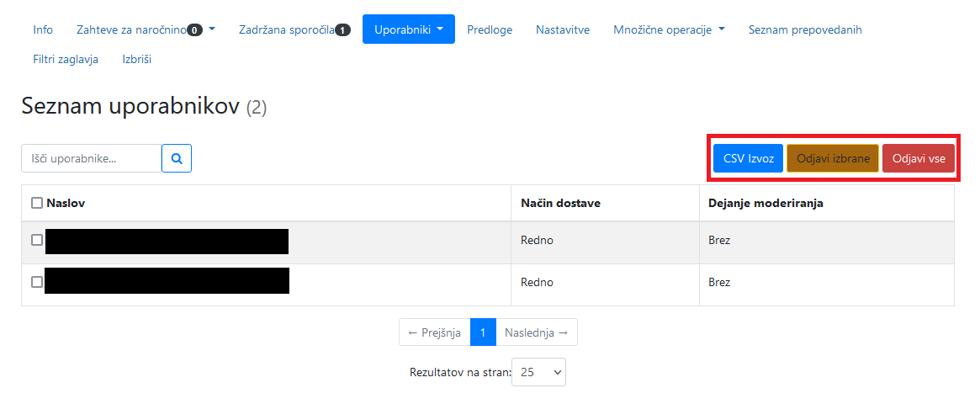980x404 pixels.
Task: Open the Nastavitve tab
Action: [x=563, y=29]
